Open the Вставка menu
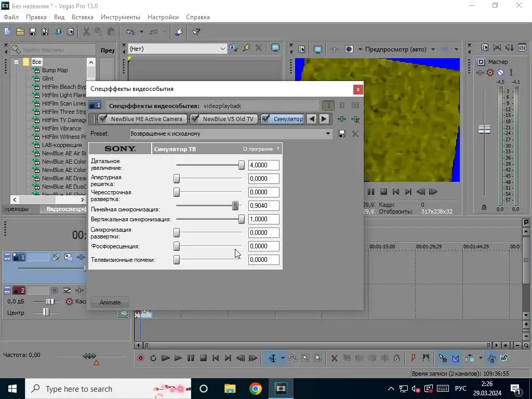This screenshot has width=532, height=399. (83, 17)
